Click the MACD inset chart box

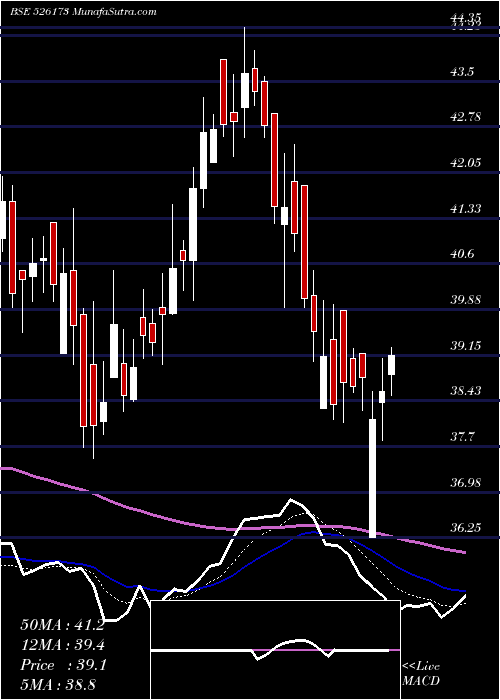pos(275,650)
